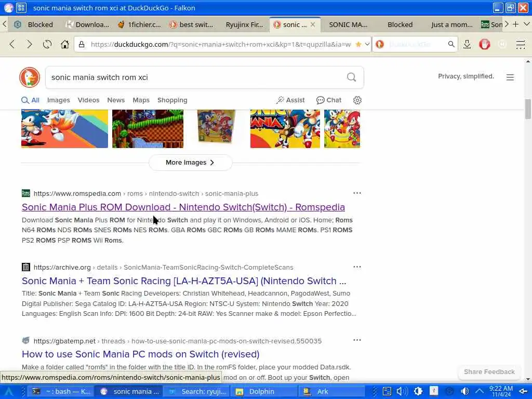The width and height of the screenshot is (532, 399).
Task: Open the Assist feature
Action: click(290, 100)
